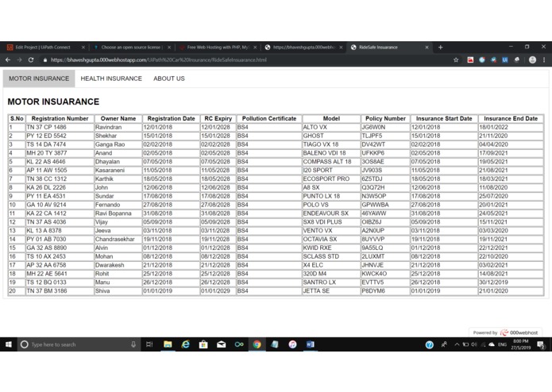Image resolution: width=552 pixels, height=392 pixels.
Task: Click the ALTO VX model cell
Action: click(x=331, y=127)
